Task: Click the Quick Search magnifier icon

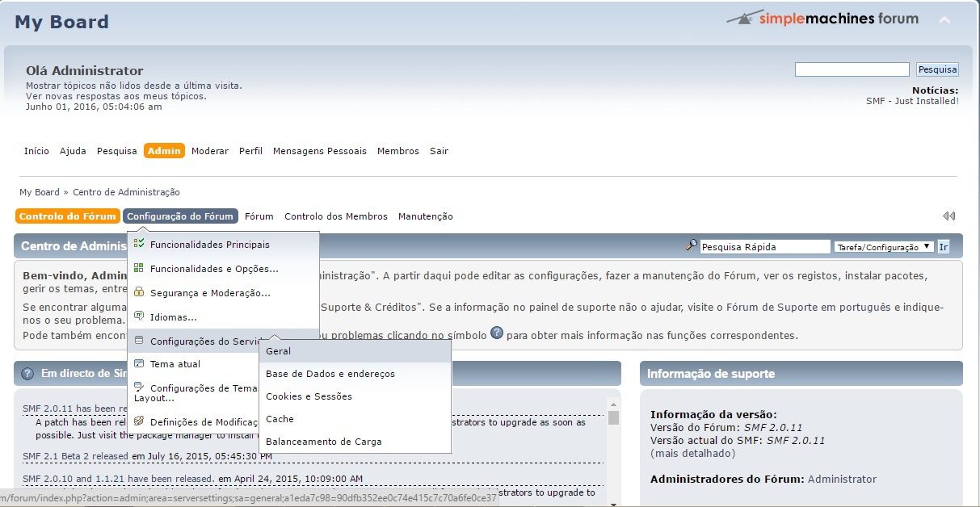Action: 691,245
